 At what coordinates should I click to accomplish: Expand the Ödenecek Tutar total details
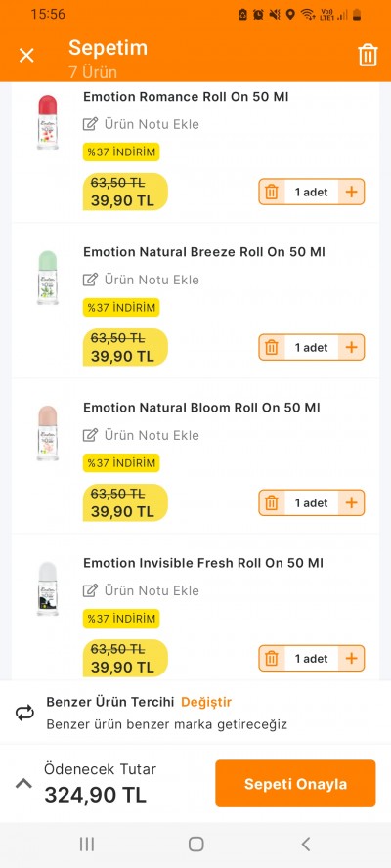pos(23,783)
